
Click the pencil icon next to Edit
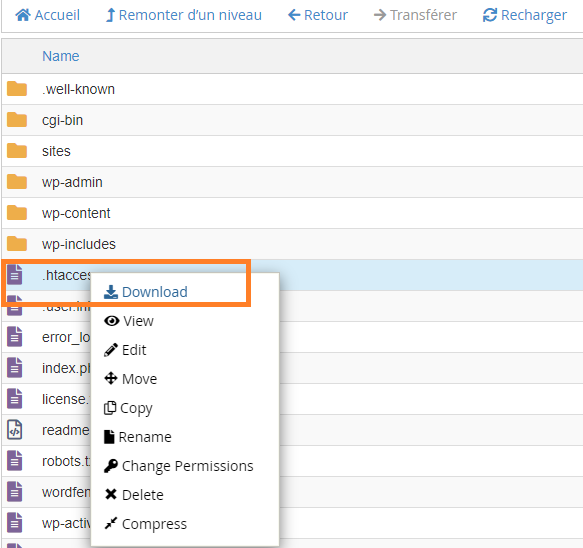click(x=111, y=350)
